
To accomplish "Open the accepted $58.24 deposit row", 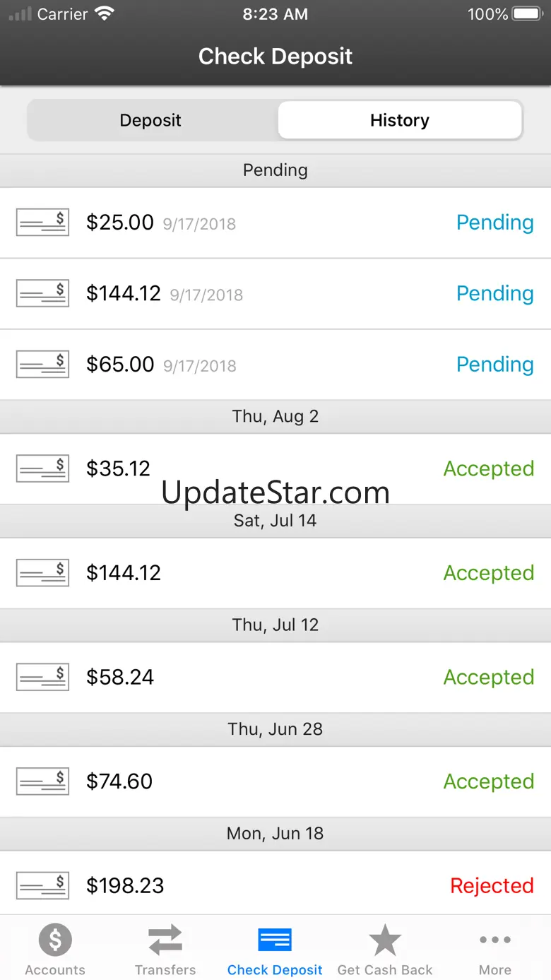I will click(275, 678).
